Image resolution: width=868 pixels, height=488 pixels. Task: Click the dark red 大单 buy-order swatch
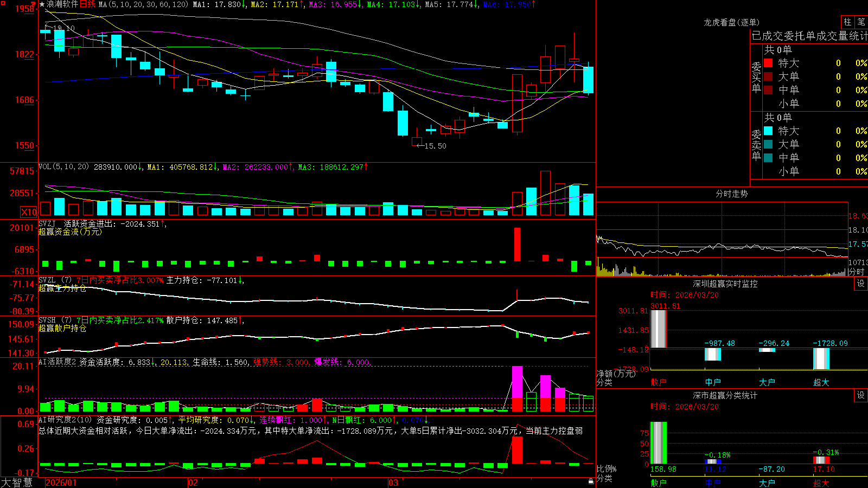pyautogui.click(x=768, y=76)
